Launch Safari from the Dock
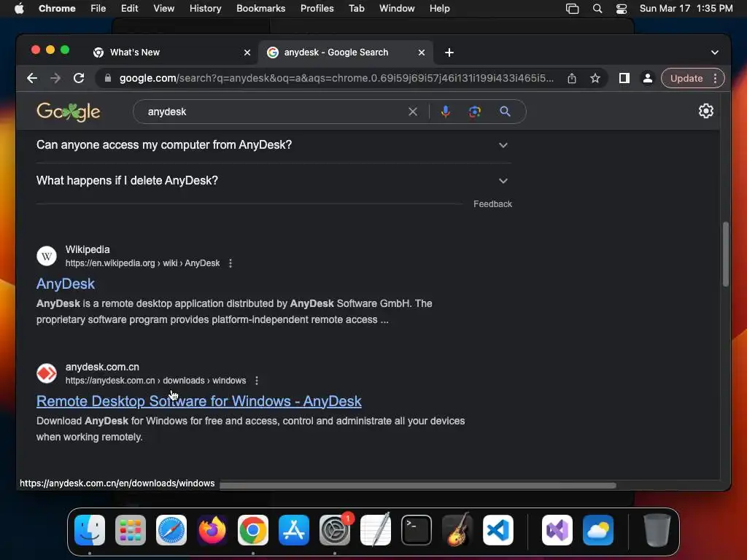 [x=171, y=530]
